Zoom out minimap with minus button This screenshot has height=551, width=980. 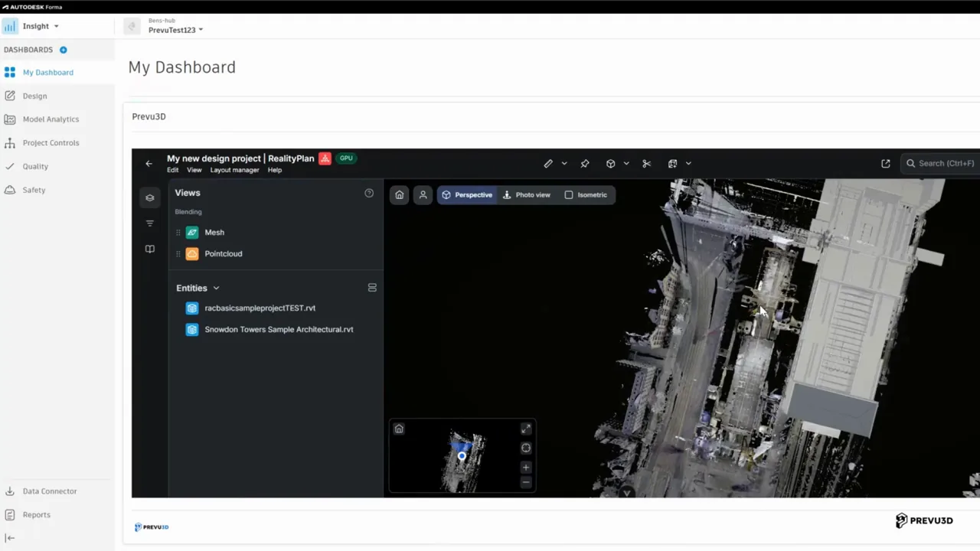pyautogui.click(x=526, y=483)
